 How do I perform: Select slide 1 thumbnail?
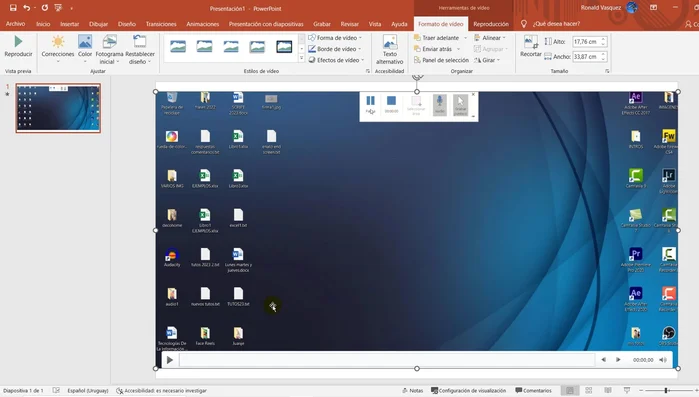(58, 108)
